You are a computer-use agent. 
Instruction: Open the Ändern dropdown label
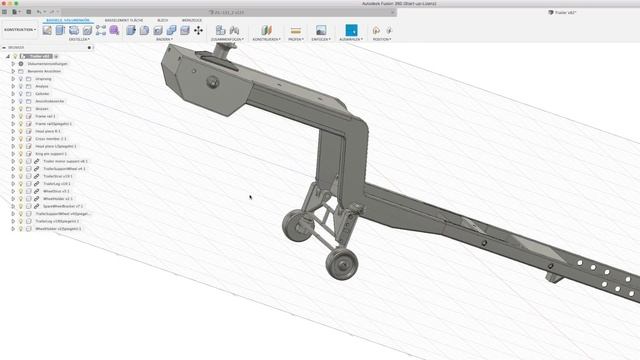(x=164, y=39)
